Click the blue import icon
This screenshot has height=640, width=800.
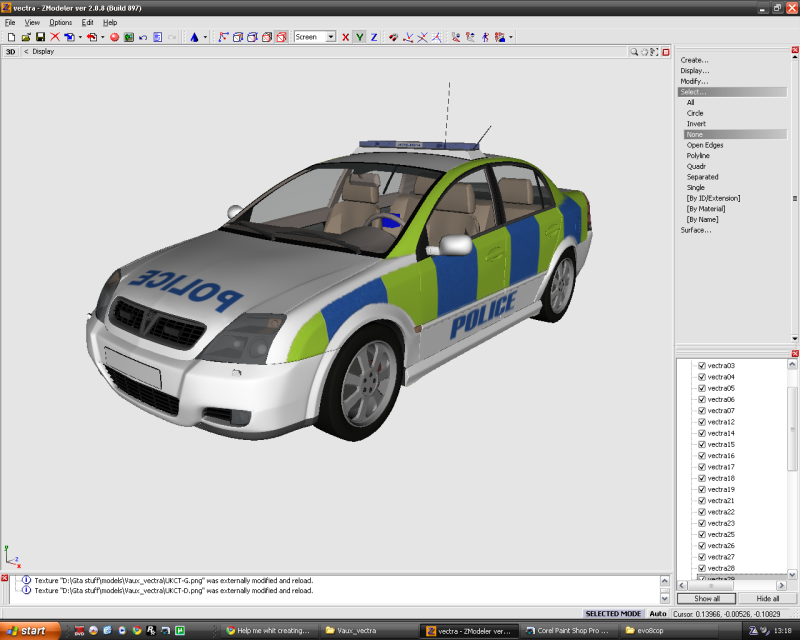(x=69, y=37)
